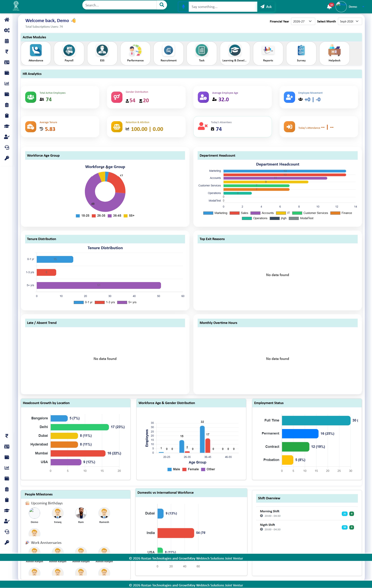Open the Task module
This screenshot has width=372, height=588.
click(x=202, y=53)
